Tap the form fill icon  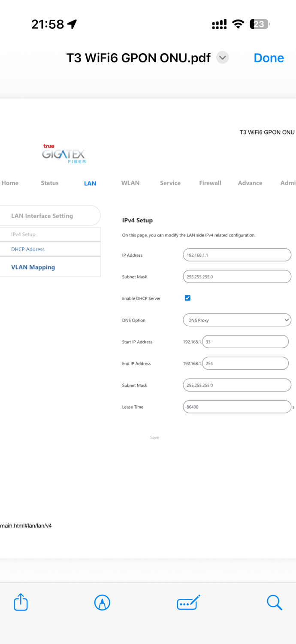(x=188, y=602)
